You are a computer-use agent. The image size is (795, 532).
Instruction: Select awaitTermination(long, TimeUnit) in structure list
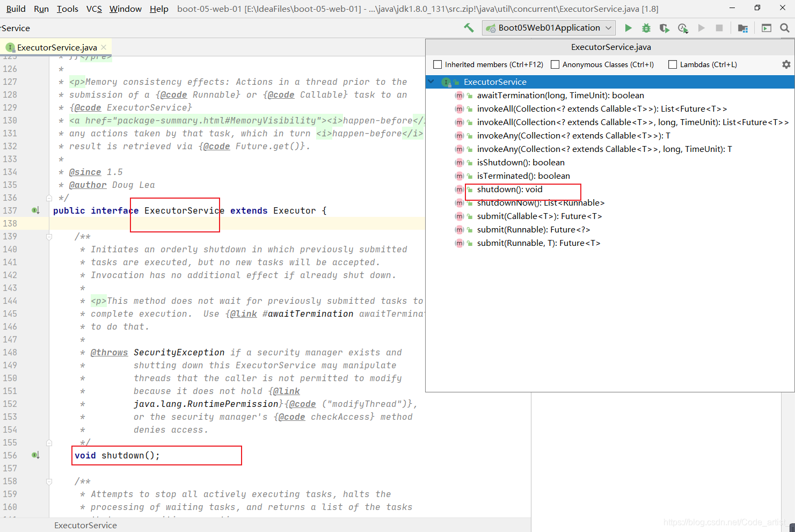click(560, 96)
